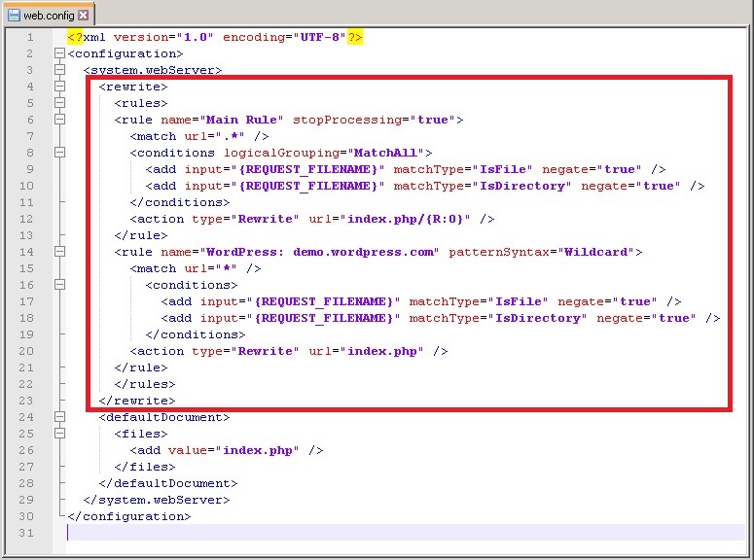Close the web.config tab
Screen dimensions: 754x560
point(84,16)
